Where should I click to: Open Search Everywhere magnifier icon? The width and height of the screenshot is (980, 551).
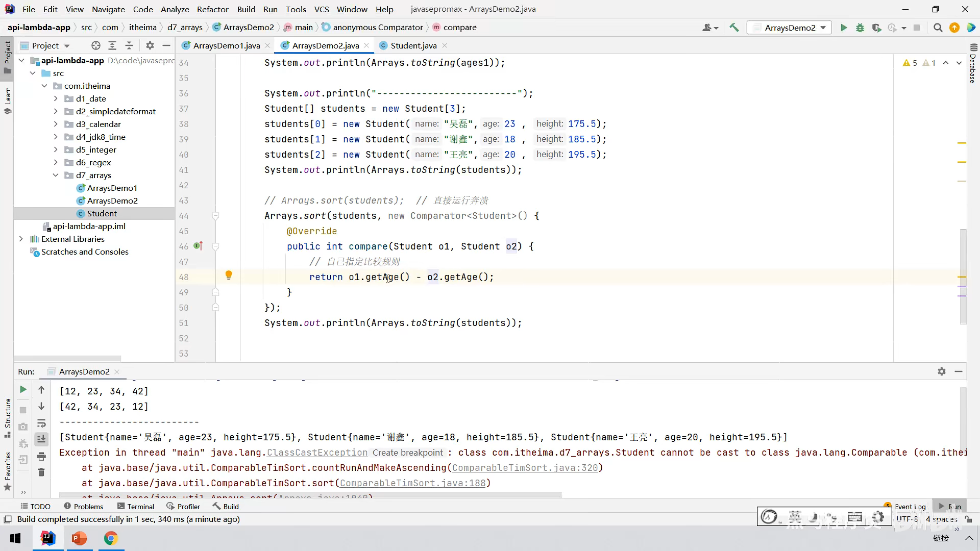(x=938, y=28)
